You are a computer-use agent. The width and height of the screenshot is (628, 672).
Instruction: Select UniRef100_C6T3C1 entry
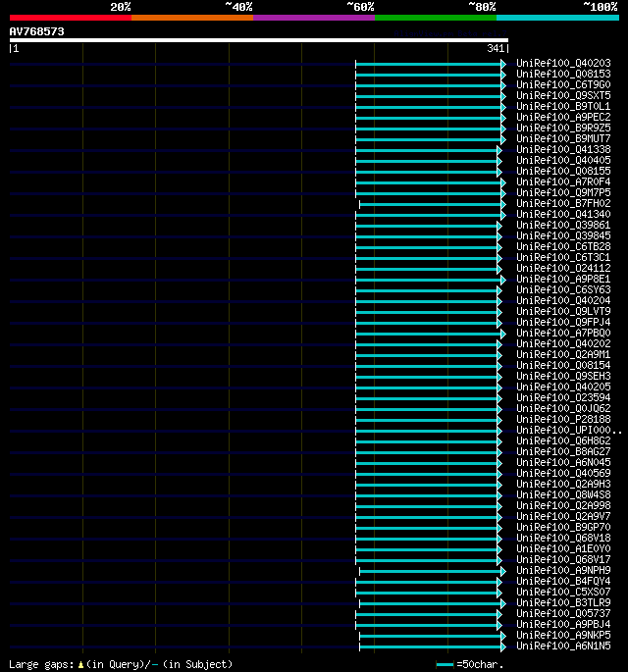point(563,258)
